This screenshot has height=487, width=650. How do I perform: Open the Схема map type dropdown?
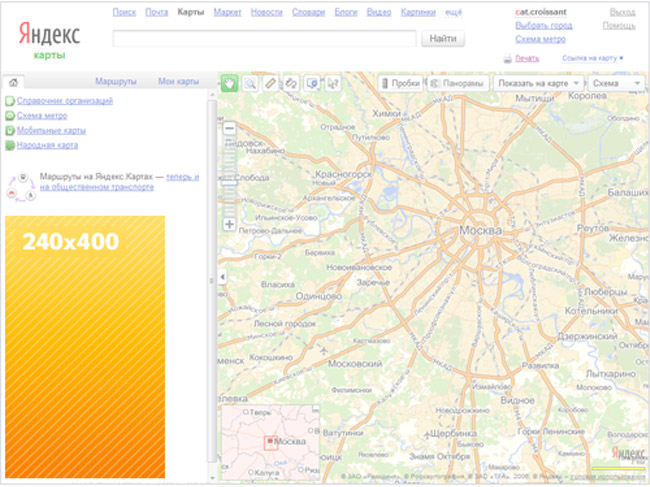(616, 83)
